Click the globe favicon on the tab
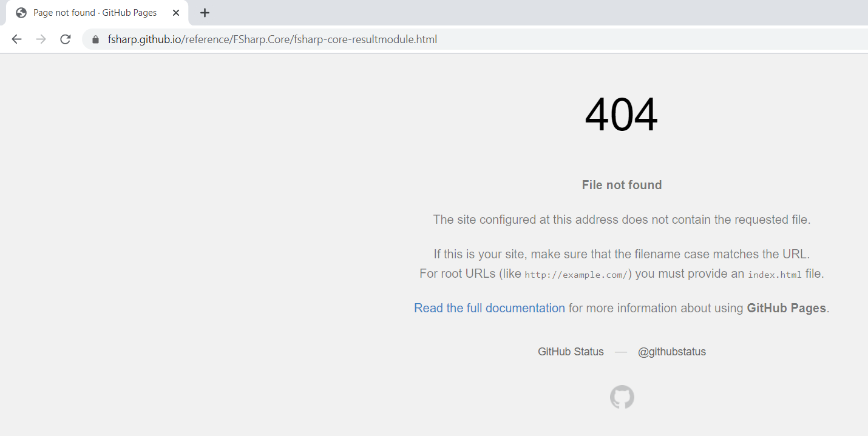The width and height of the screenshot is (868, 436). [x=21, y=13]
